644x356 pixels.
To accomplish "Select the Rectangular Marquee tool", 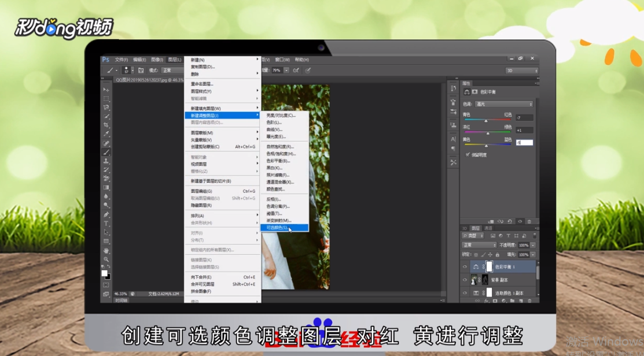I will click(106, 98).
